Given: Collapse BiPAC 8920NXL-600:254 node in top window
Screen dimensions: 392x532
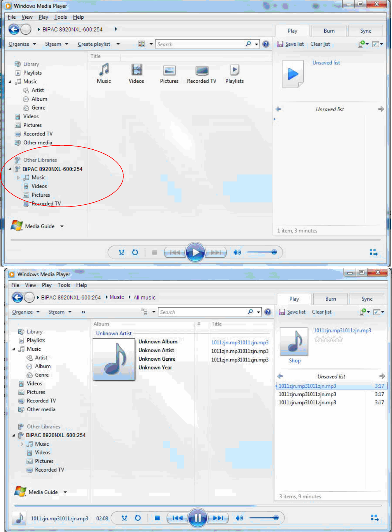Looking at the screenshot, I should pos(10,169).
